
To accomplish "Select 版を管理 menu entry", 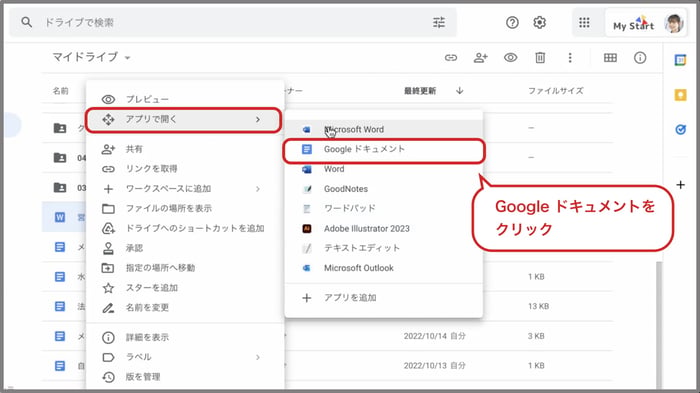I will coord(185,377).
